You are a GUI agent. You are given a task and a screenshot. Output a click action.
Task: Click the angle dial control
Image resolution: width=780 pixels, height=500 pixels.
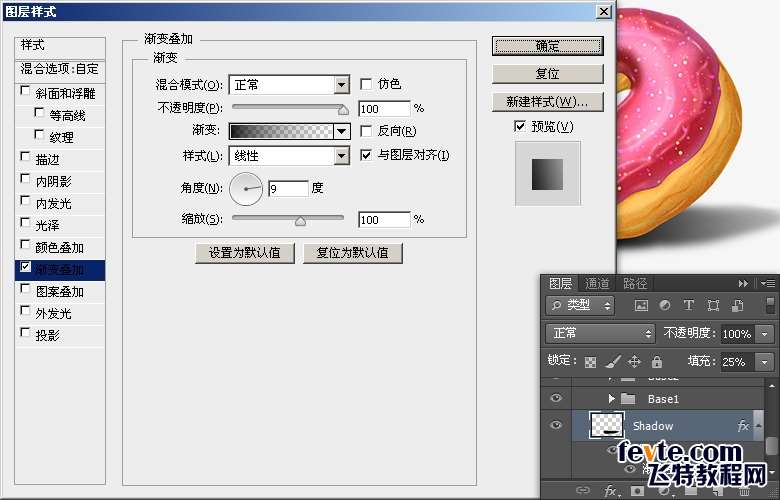[x=246, y=189]
